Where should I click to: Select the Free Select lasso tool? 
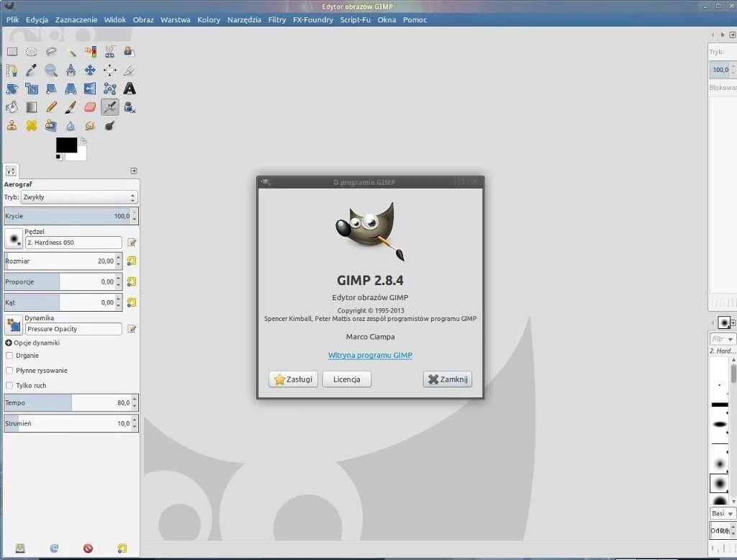coord(51,52)
